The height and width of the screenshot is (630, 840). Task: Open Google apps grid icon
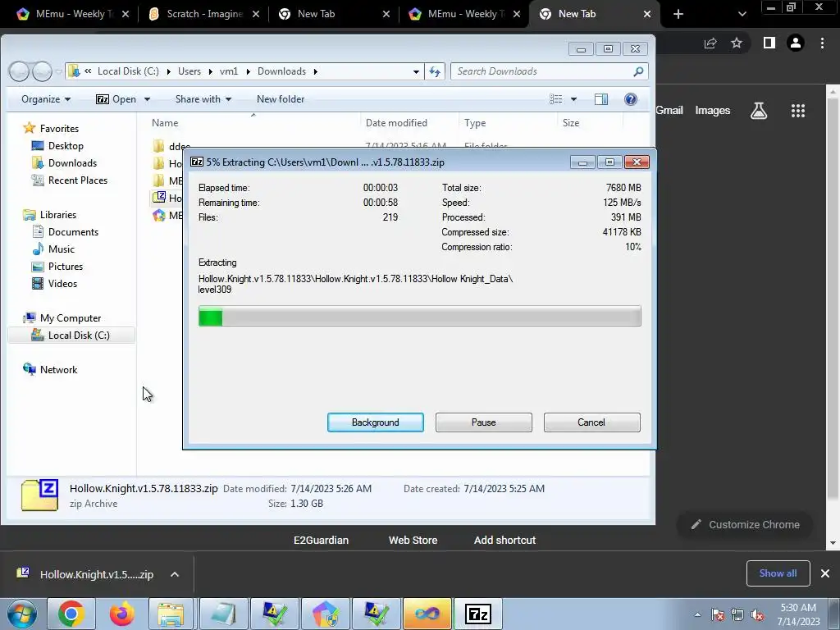(x=797, y=111)
